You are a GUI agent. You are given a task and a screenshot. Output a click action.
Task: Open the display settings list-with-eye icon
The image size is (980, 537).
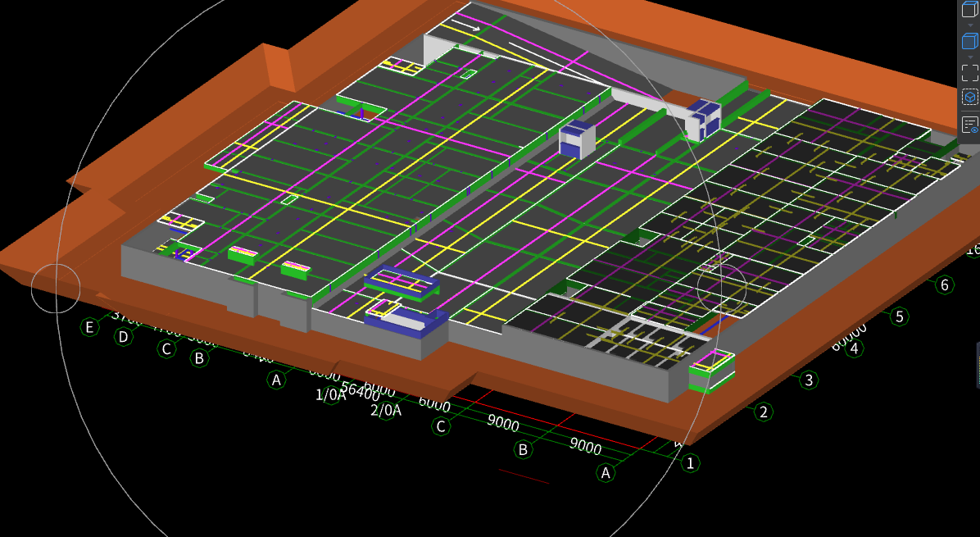coord(969,125)
